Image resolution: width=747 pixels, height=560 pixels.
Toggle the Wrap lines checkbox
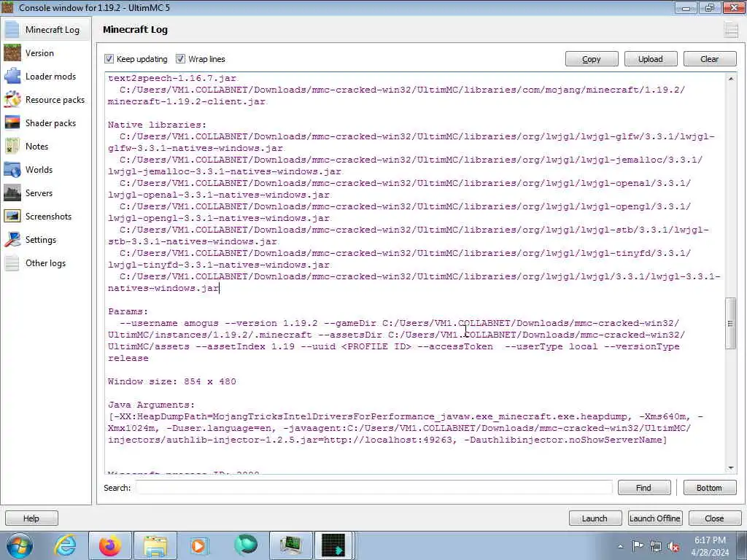pyautogui.click(x=180, y=58)
